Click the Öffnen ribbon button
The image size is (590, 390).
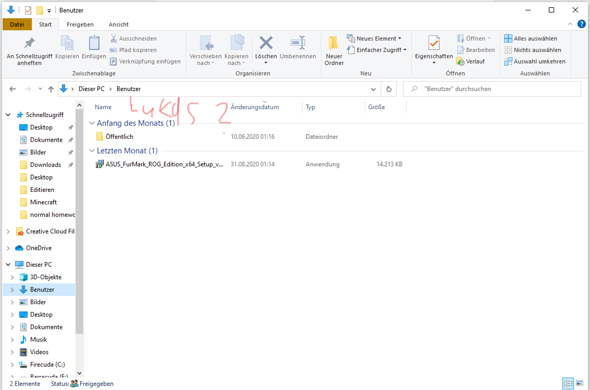tap(474, 38)
